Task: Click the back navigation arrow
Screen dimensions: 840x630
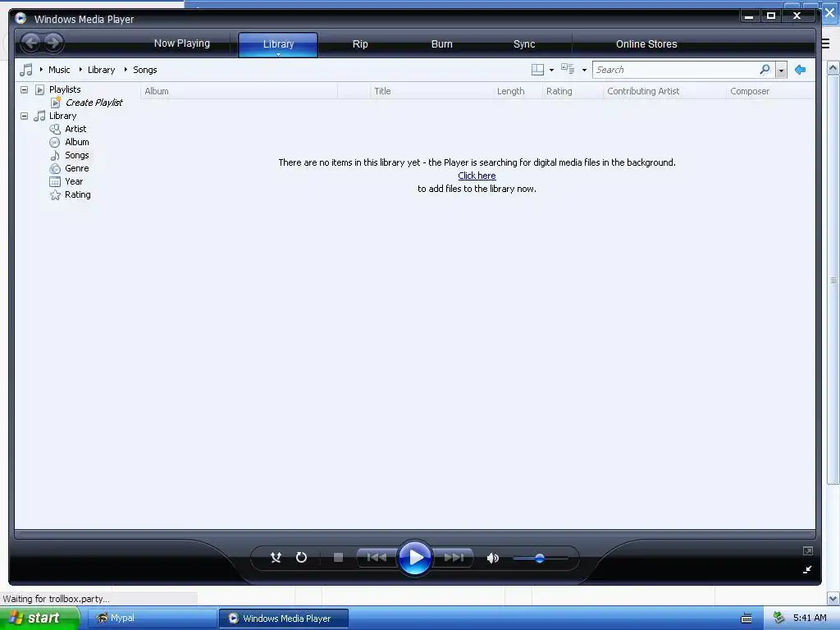Action: (x=31, y=43)
